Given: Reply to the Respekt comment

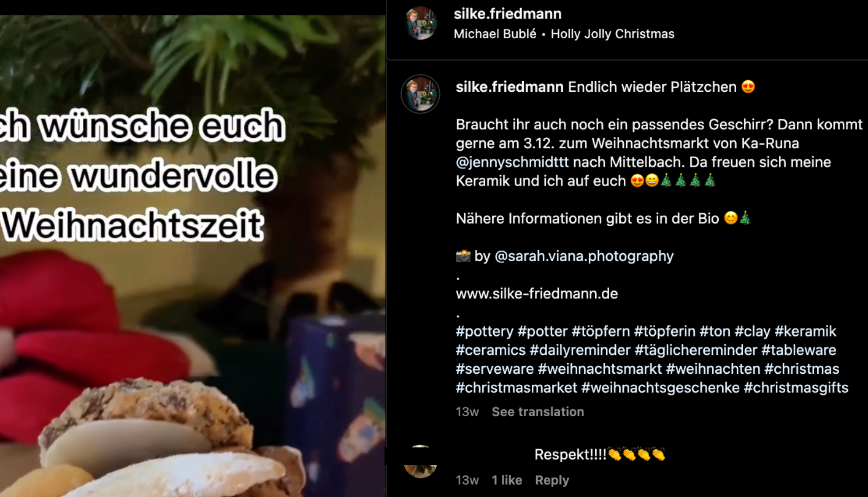Looking at the screenshot, I should tap(552, 480).
